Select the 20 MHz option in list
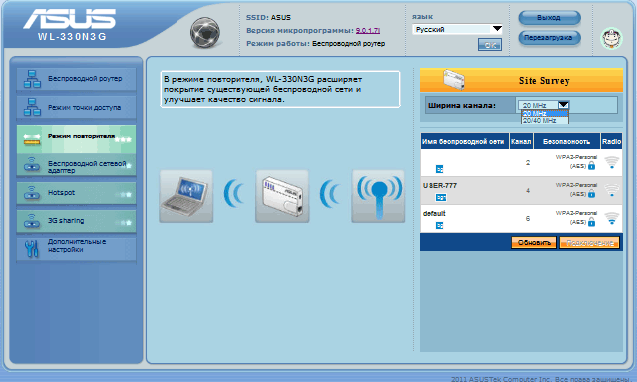The height and width of the screenshot is (382, 637). click(x=545, y=113)
